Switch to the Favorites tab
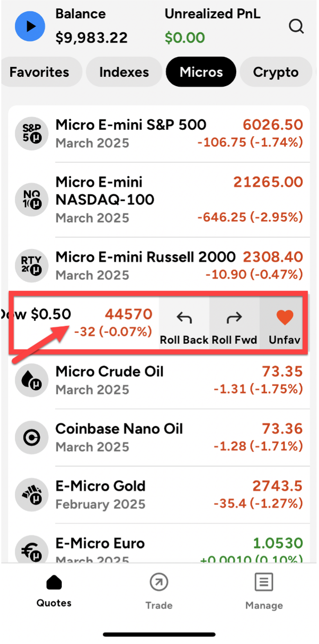Image resolution: width=319 pixels, height=644 pixels. pos(39,72)
